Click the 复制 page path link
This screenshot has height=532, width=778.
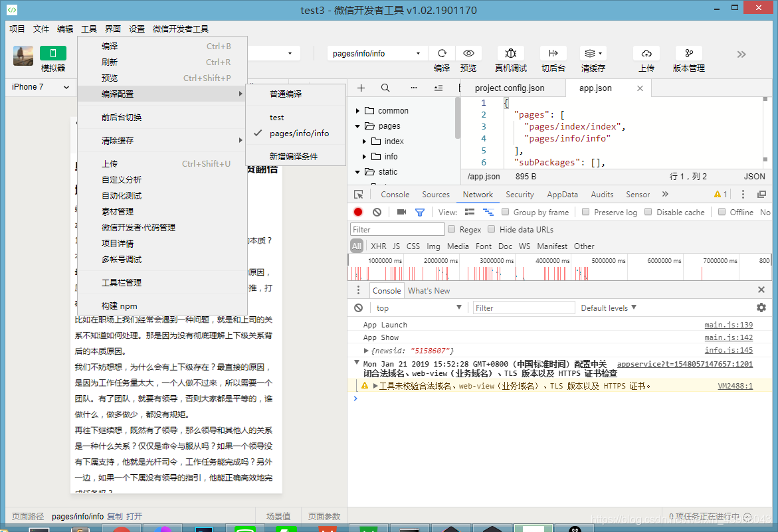coord(115,517)
